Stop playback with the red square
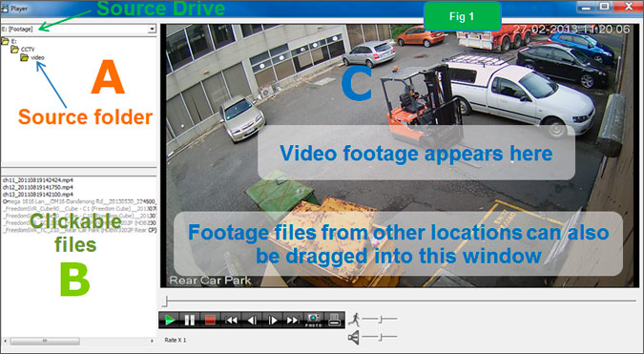The image size is (644, 354). pyautogui.click(x=210, y=320)
